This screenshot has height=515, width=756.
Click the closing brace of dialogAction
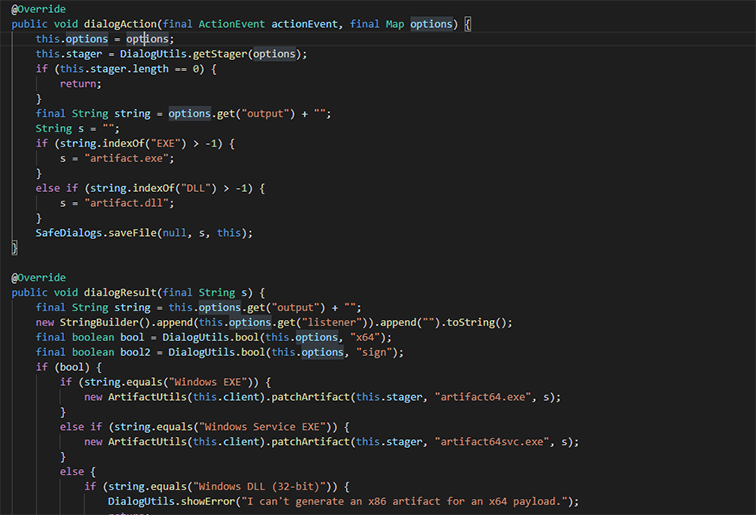click(14, 248)
